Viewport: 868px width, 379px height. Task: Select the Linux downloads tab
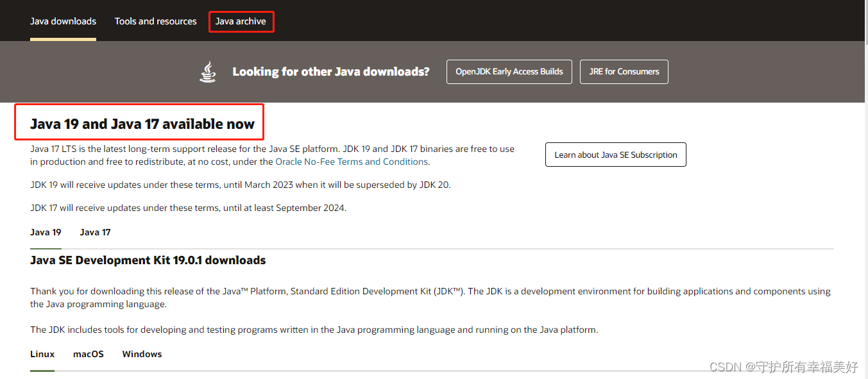click(42, 353)
